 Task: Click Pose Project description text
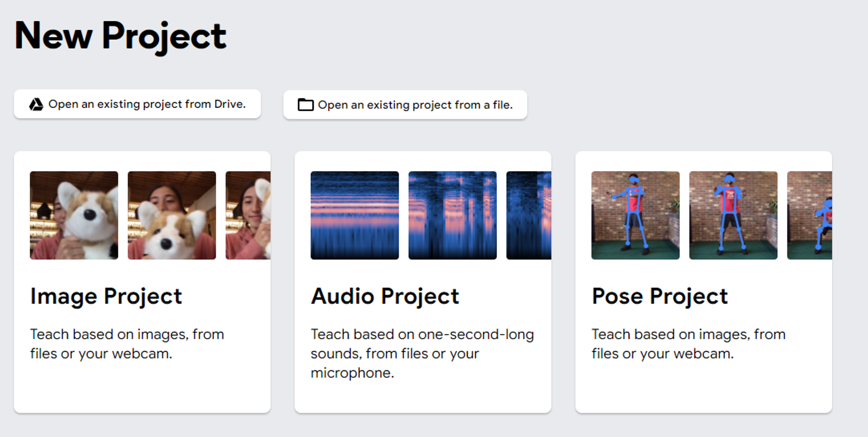tap(689, 344)
